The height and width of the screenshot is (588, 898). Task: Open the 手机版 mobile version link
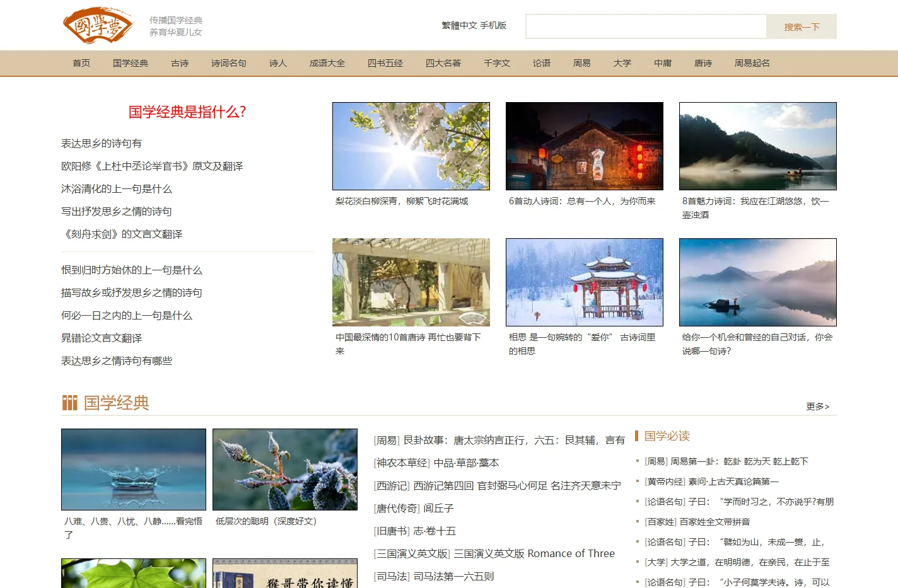(x=493, y=26)
